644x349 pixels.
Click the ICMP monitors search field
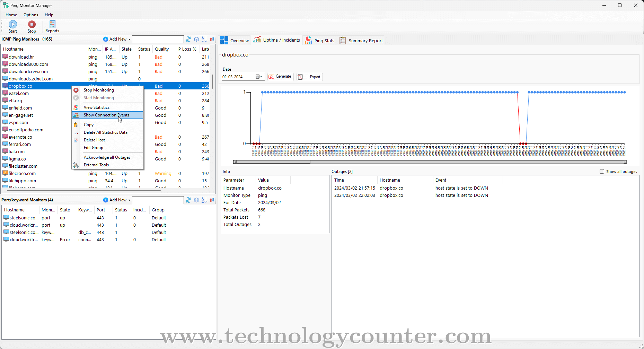(x=158, y=39)
